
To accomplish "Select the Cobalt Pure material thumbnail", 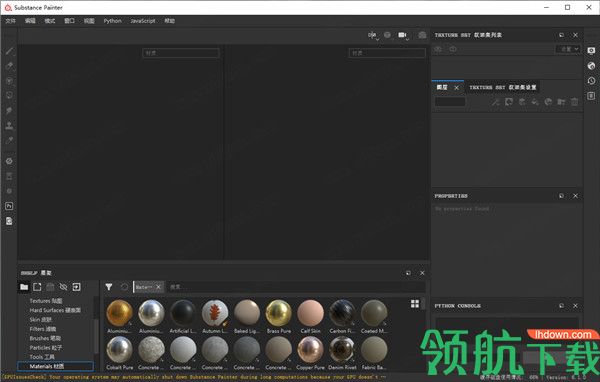I will (119, 349).
